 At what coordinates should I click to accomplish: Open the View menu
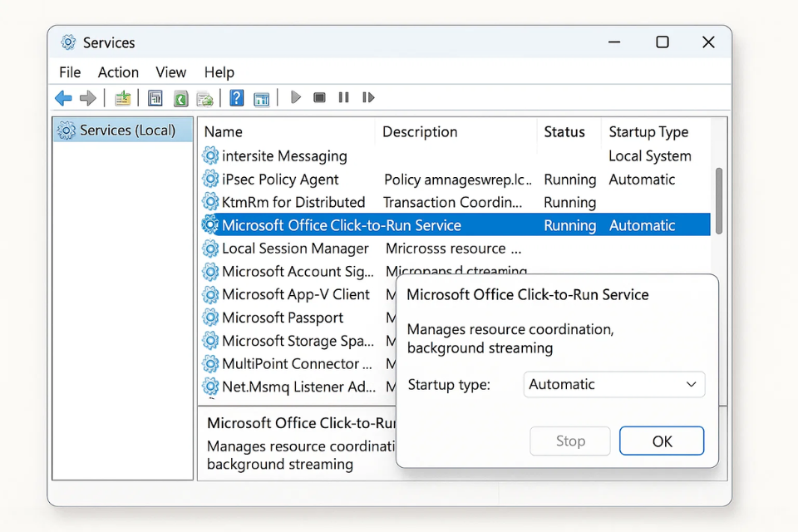[x=170, y=72]
